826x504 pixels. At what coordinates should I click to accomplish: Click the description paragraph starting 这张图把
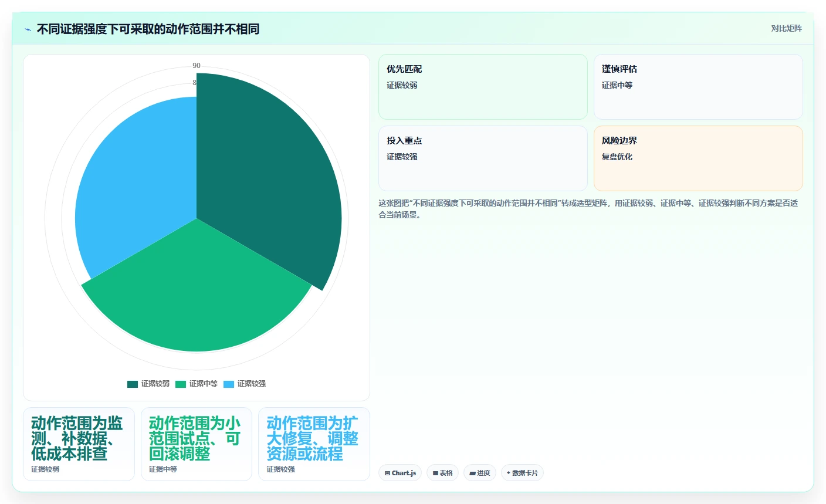(588, 209)
